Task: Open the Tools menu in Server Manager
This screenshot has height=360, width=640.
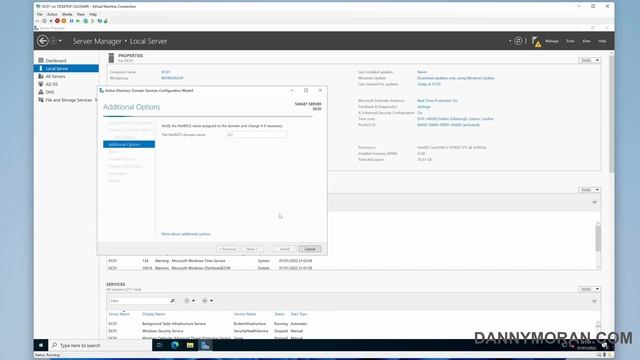Action: (x=570, y=41)
